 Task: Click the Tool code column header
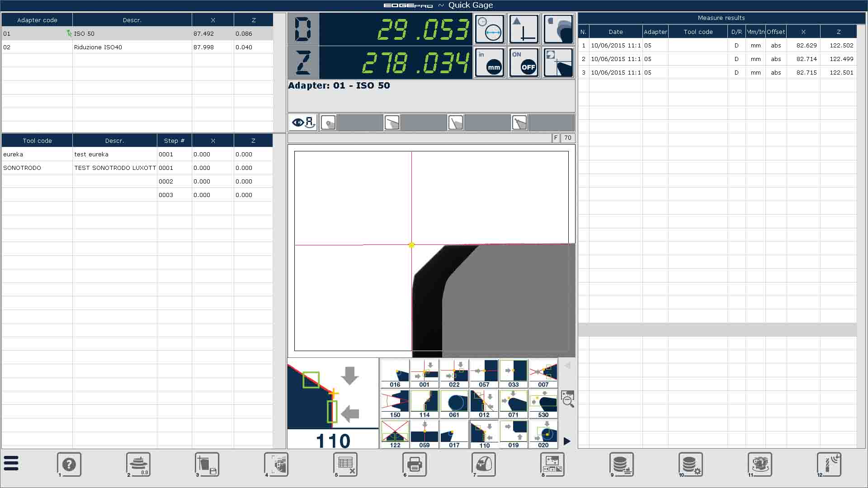pyautogui.click(x=37, y=141)
